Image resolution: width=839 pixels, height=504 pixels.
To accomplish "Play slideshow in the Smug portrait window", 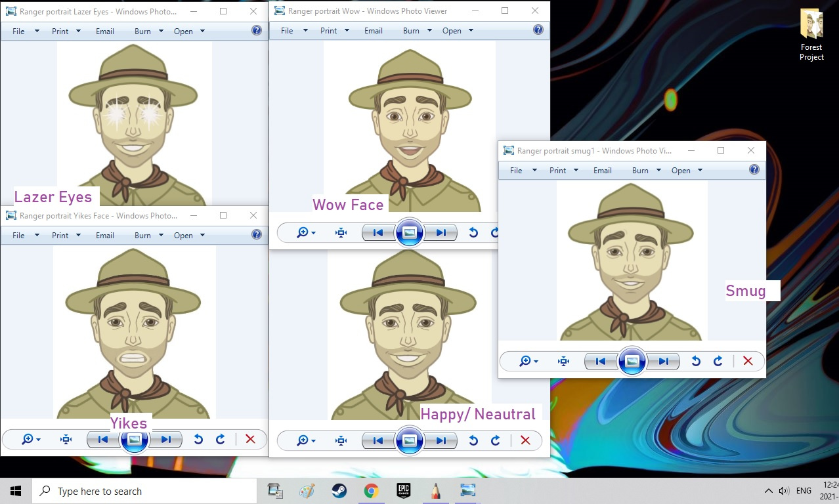I will pos(632,361).
